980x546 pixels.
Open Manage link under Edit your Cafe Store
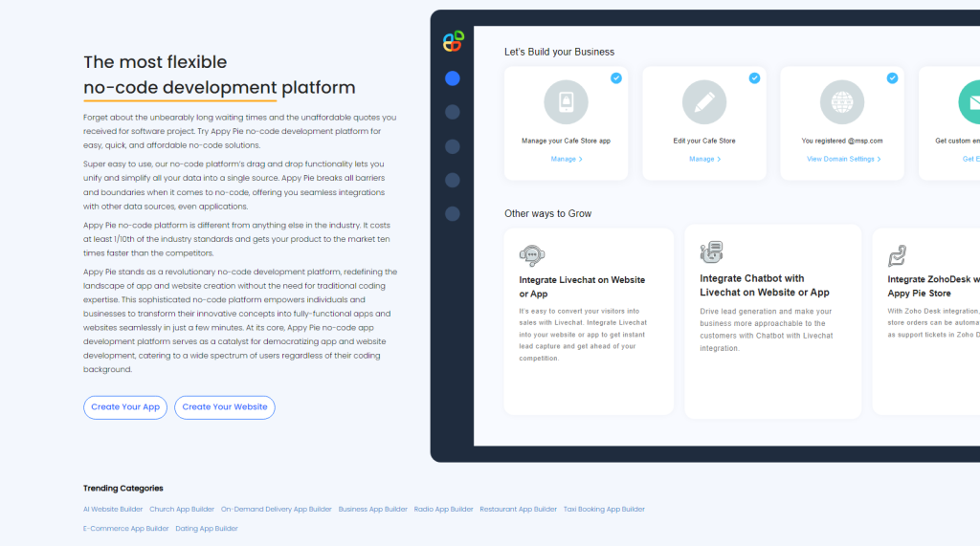pyautogui.click(x=704, y=159)
